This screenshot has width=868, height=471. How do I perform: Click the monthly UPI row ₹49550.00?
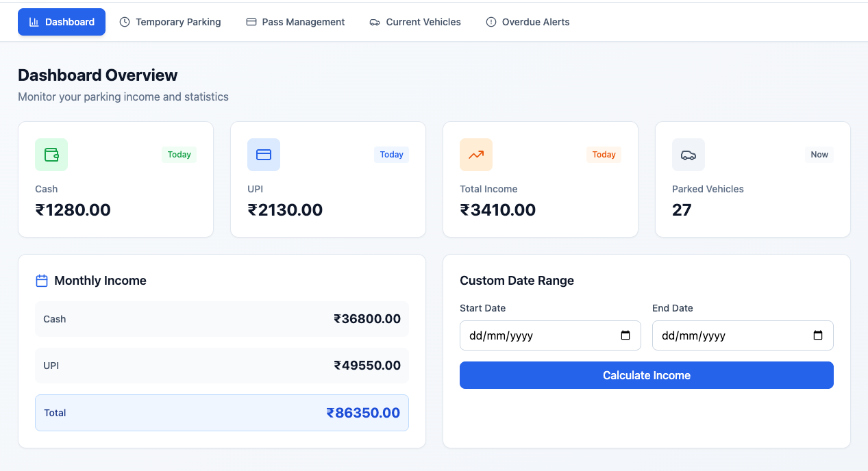(222, 366)
